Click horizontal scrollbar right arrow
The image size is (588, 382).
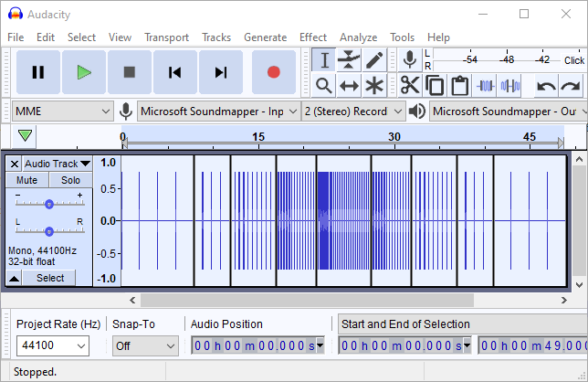[x=563, y=300]
